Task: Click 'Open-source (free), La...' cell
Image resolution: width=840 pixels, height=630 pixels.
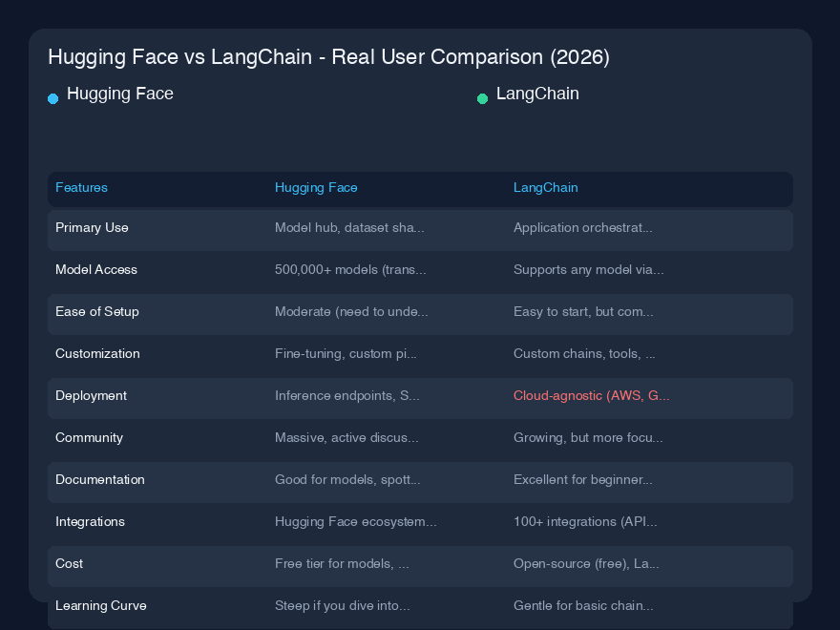Action: tap(586, 563)
